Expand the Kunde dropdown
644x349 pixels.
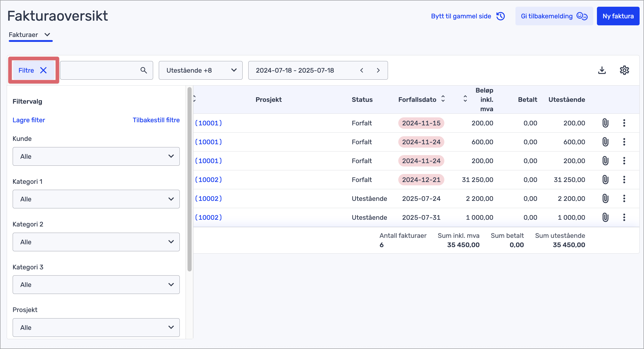tap(96, 156)
